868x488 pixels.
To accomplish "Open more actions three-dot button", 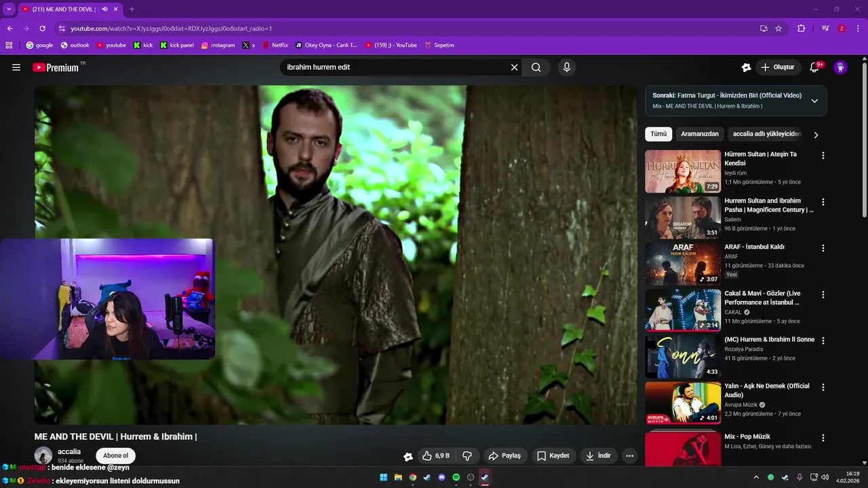I will pyautogui.click(x=629, y=455).
